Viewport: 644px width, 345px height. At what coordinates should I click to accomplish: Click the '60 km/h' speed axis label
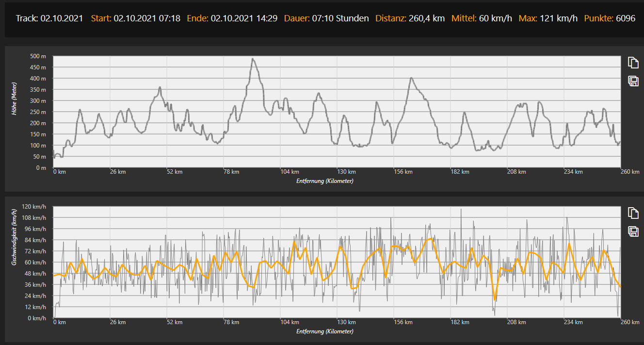click(36, 263)
